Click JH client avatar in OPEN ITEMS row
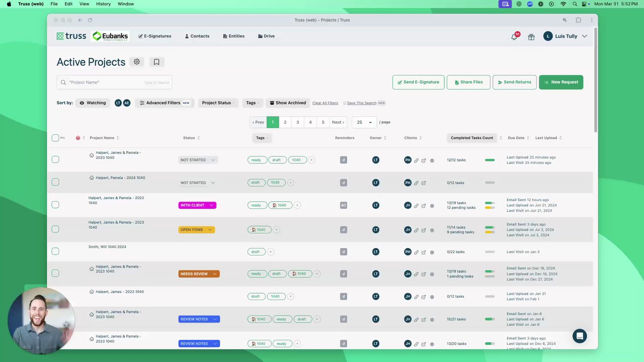 coord(408,230)
